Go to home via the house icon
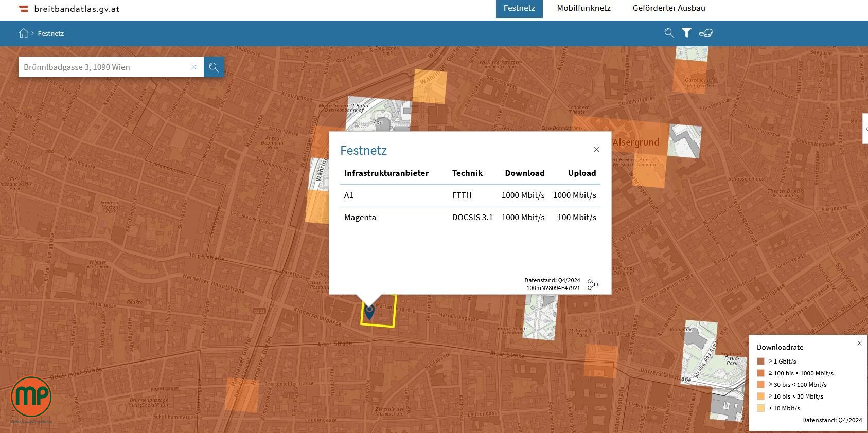This screenshot has height=433, width=868. (x=24, y=33)
